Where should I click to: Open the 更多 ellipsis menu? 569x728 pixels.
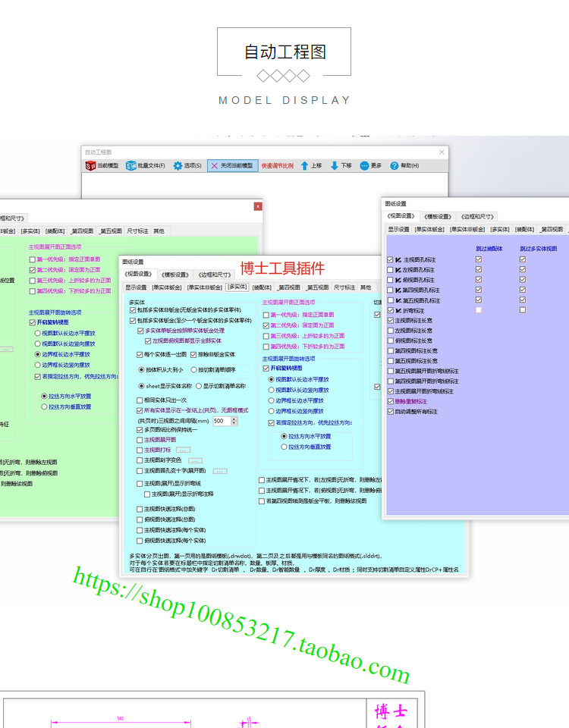tap(371, 166)
